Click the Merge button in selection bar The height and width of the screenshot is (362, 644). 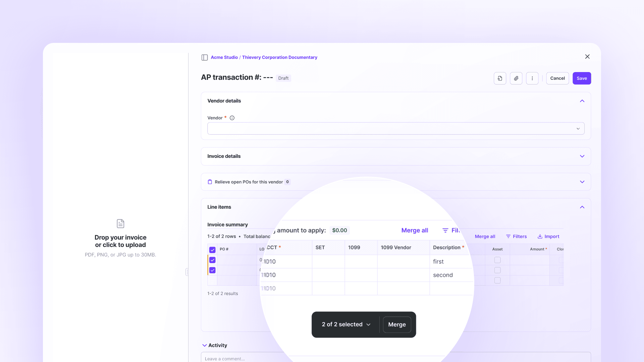(397, 324)
